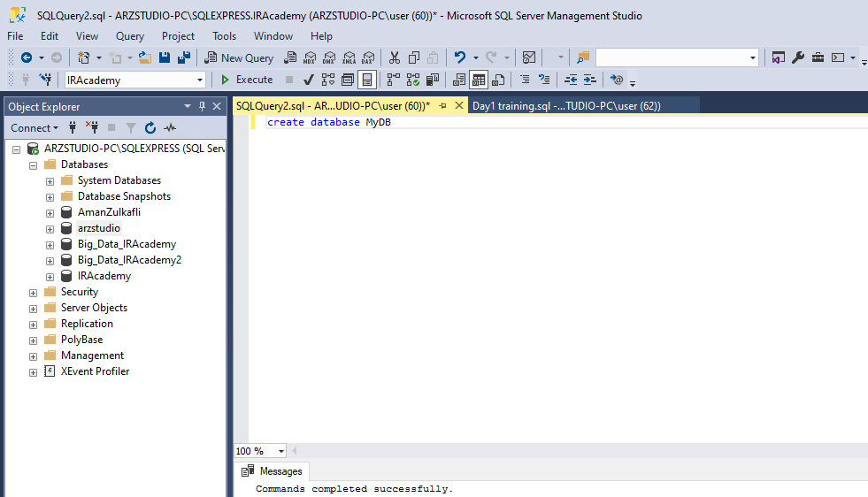Image resolution: width=868 pixels, height=497 pixels.
Task: Click the Copy icon in toolbar
Action: pyautogui.click(x=413, y=57)
